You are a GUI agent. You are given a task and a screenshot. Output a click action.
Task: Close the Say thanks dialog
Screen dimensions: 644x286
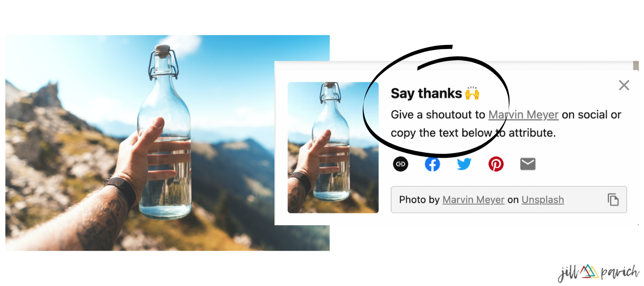[624, 85]
